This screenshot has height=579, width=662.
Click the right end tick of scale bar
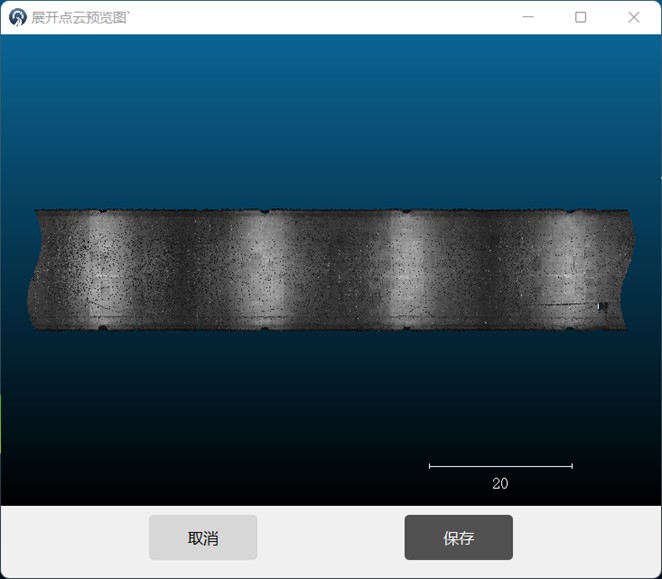(572, 466)
